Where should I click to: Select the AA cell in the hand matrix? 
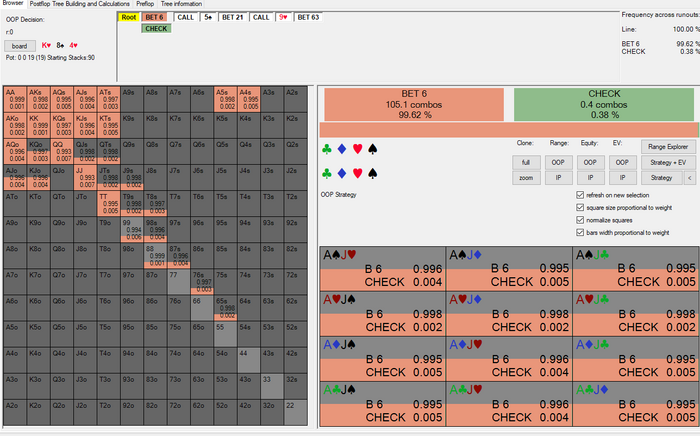pyautogui.click(x=15, y=98)
